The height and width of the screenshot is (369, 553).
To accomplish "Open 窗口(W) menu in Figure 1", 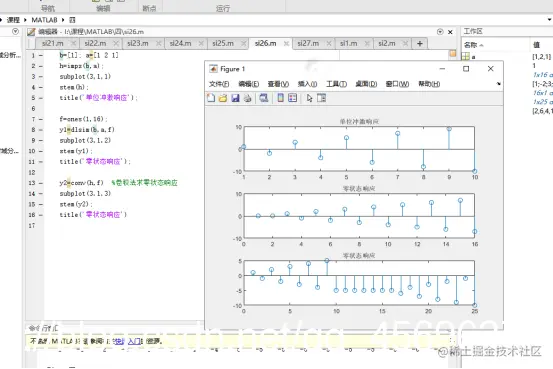I will 397,84.
